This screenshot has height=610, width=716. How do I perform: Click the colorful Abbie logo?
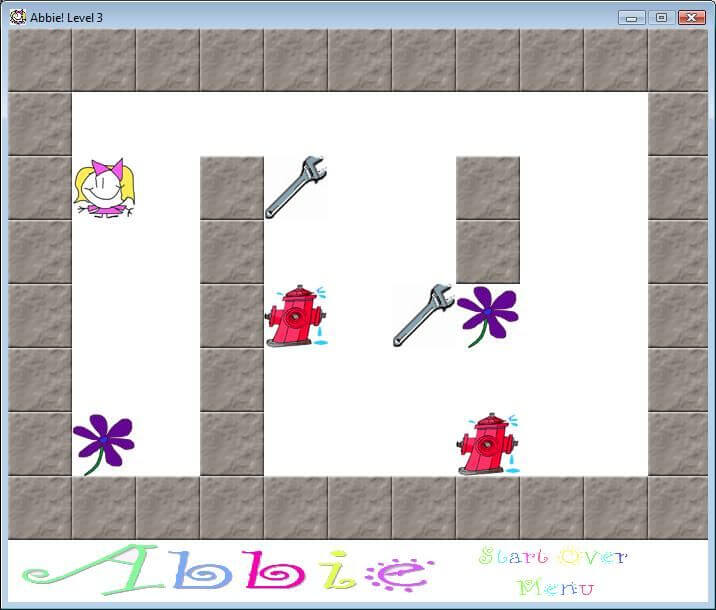tap(228, 571)
